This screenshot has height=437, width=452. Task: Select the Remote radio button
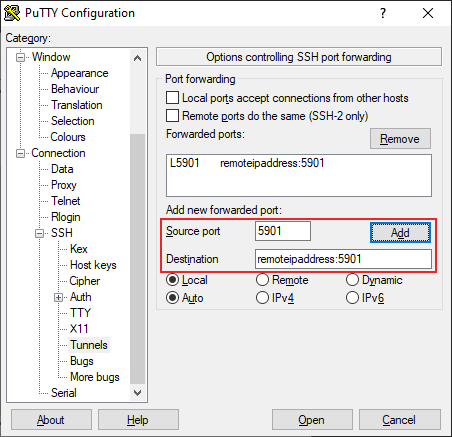(262, 280)
